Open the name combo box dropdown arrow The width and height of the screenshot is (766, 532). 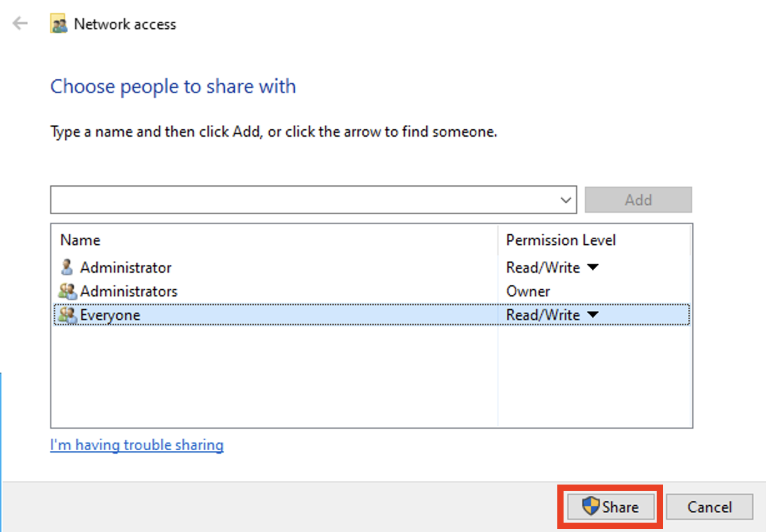coord(566,200)
